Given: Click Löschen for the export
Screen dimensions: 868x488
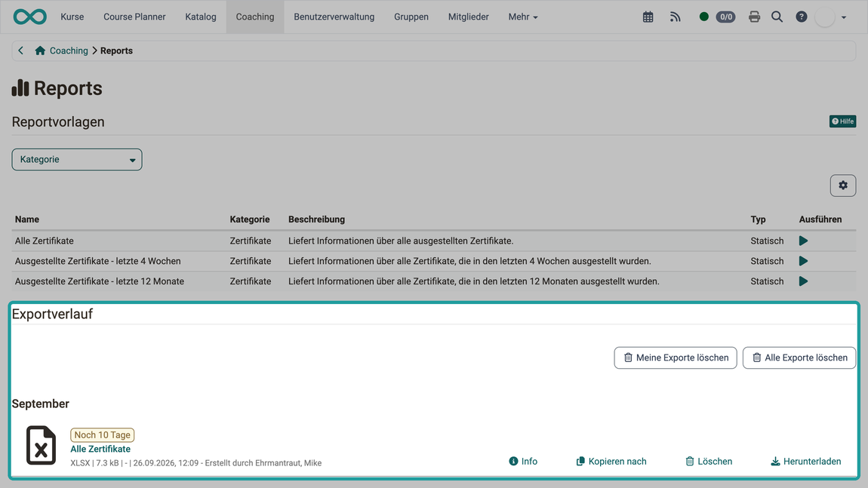Looking at the screenshot, I should click(709, 461).
